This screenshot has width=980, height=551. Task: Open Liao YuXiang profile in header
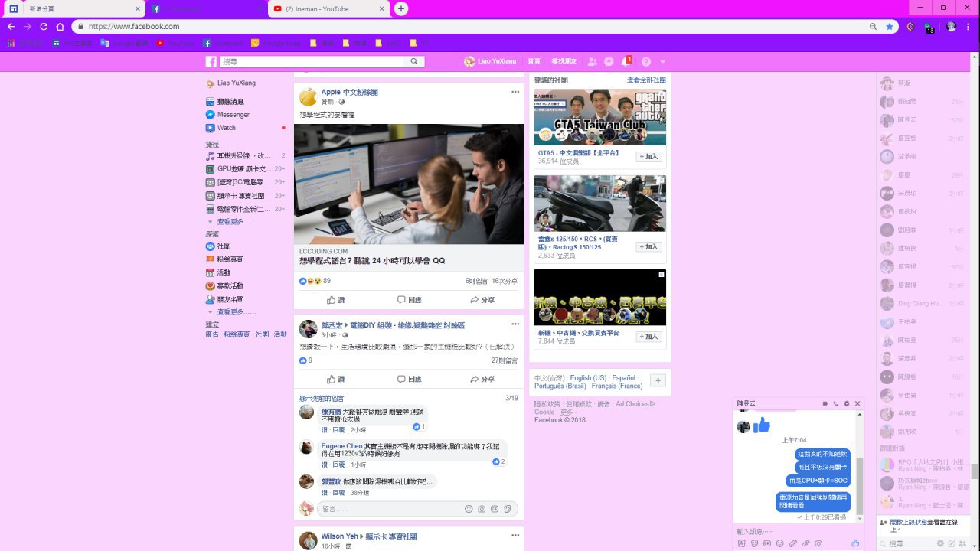490,61
